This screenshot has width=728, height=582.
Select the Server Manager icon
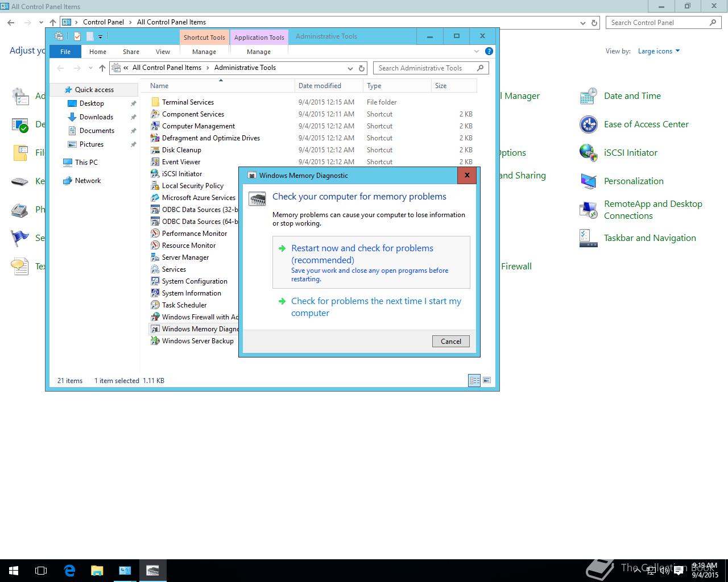click(x=155, y=257)
